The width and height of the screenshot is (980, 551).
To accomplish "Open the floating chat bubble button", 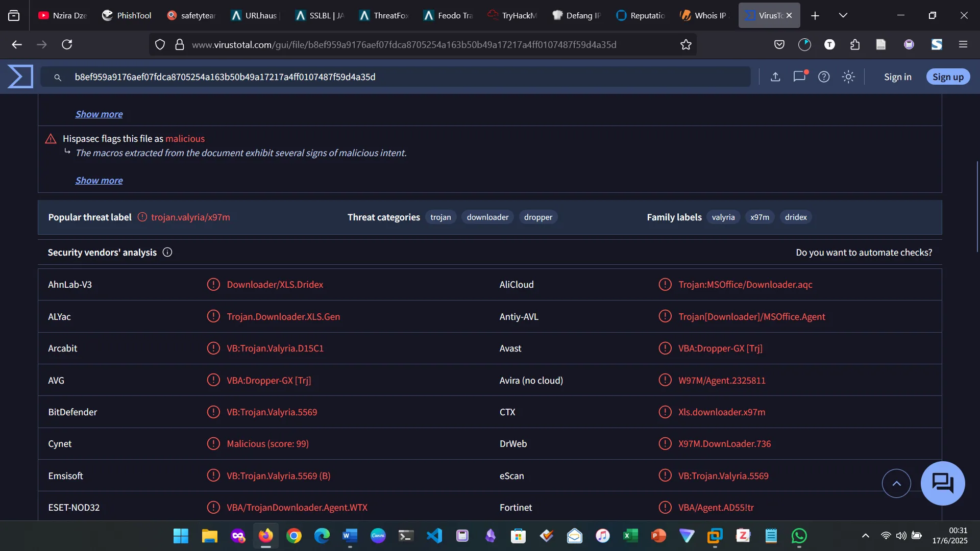I will pos(942,483).
